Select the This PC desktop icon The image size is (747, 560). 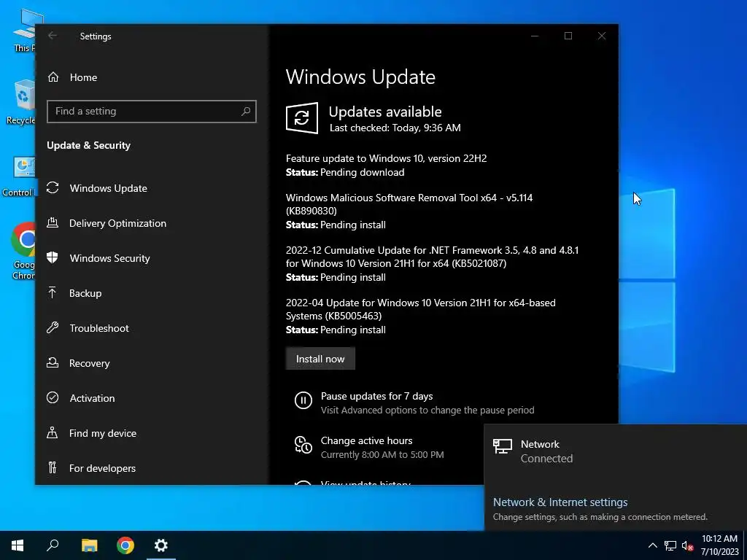click(x=25, y=30)
